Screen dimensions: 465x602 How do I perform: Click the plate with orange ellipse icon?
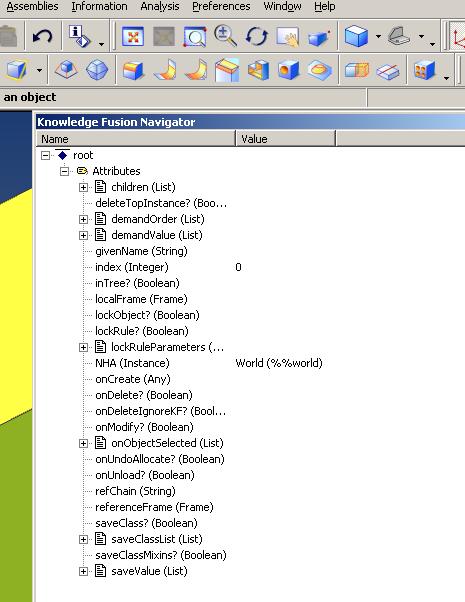point(319,70)
